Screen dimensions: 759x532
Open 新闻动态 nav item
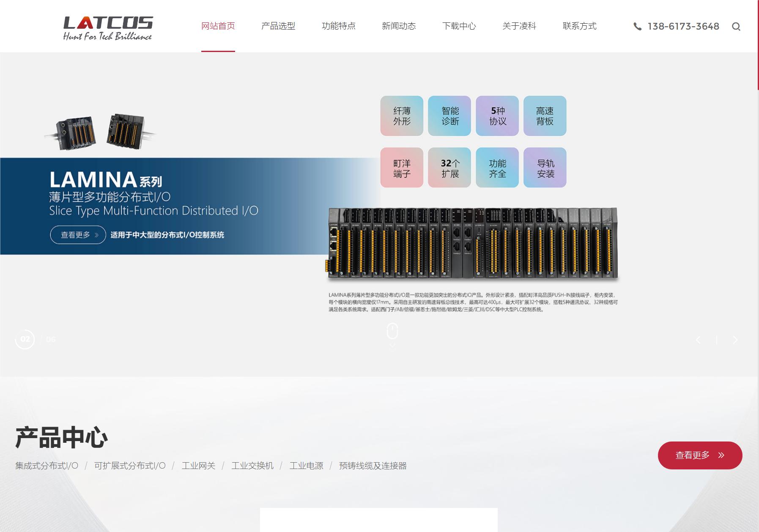tap(399, 26)
